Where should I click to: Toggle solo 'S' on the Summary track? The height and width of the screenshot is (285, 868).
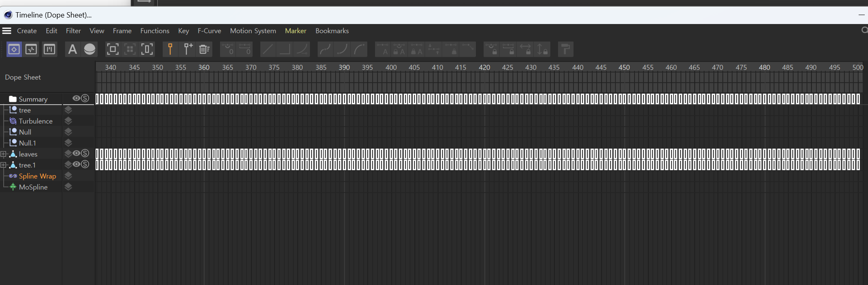pos(85,98)
